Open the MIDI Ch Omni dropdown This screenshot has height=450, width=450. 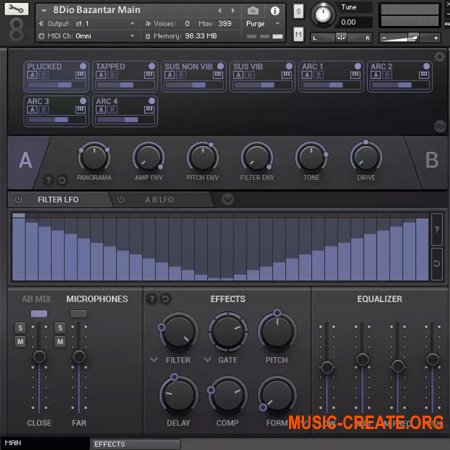132,36
